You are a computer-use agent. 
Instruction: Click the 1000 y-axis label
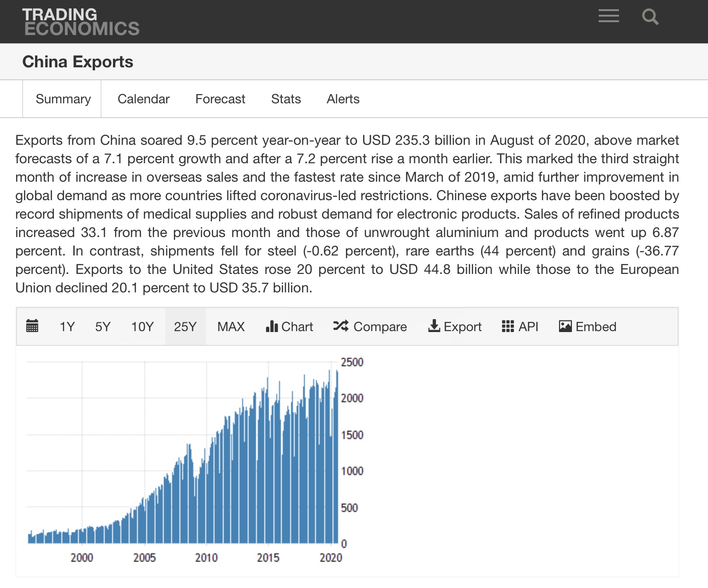point(352,471)
